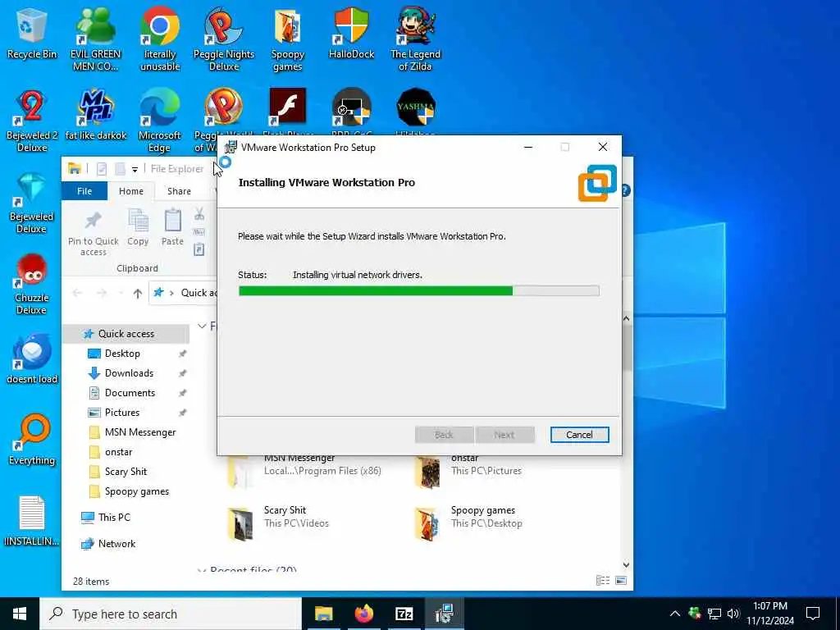Open Spoopy games folder in frequent folders
This screenshot has width=840, height=630.
(x=468, y=523)
